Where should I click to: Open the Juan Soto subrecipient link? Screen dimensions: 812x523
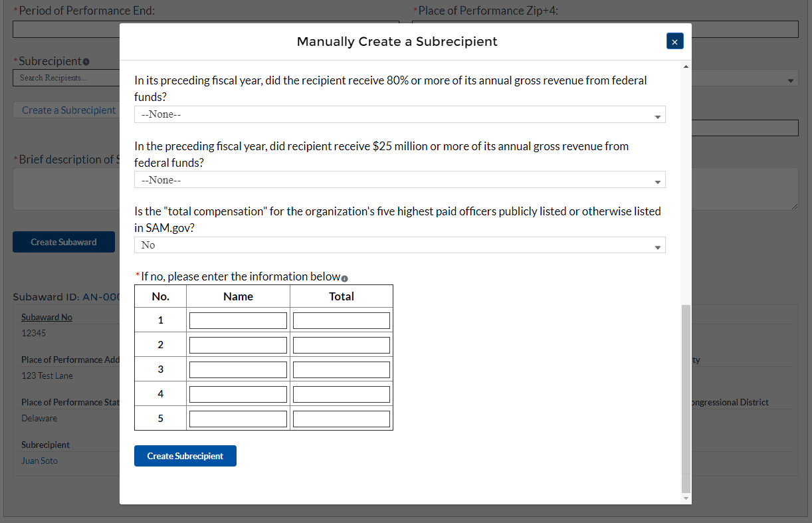(39, 461)
